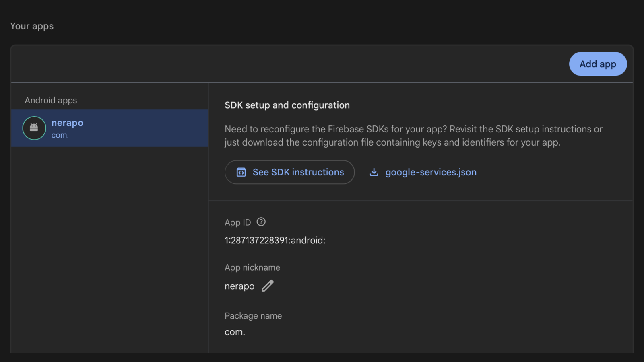Click the Add app button
The height and width of the screenshot is (362, 644).
coord(598,64)
